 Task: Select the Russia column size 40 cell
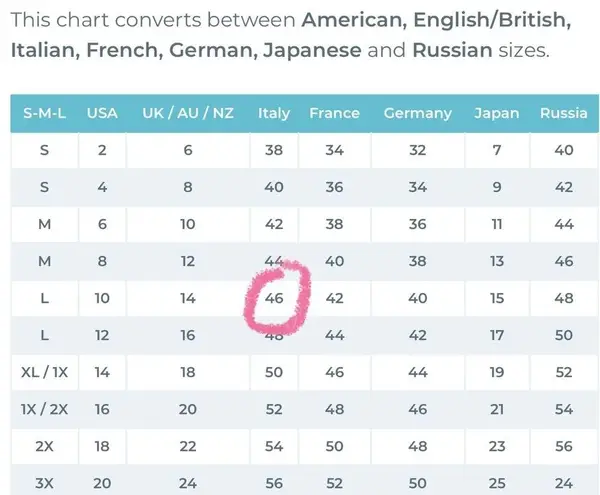pyautogui.click(x=563, y=150)
